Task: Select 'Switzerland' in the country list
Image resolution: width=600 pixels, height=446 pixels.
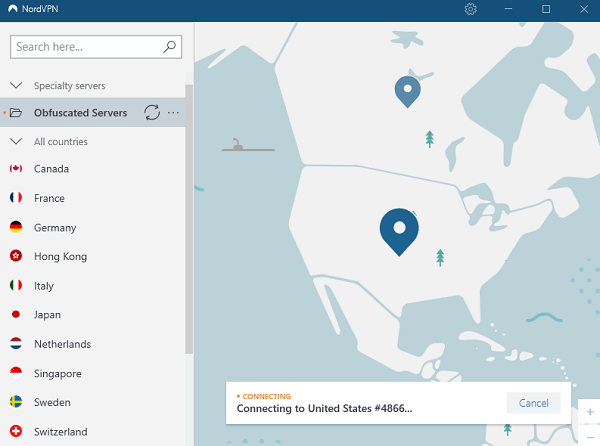Action: 60,431
